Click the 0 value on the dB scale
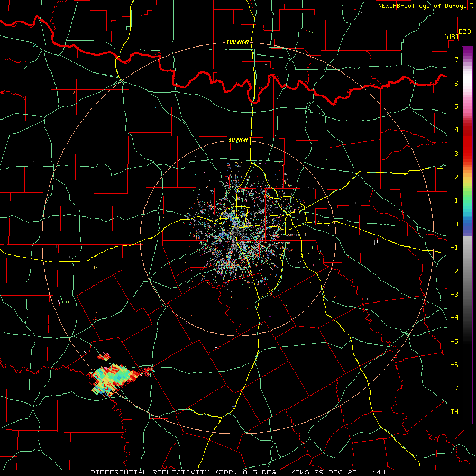This screenshot has width=476, height=476. point(456,224)
